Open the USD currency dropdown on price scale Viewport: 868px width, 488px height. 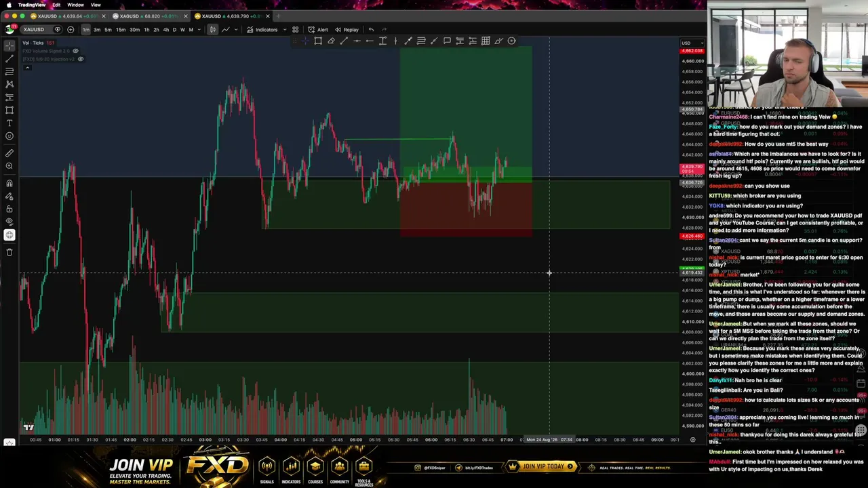pyautogui.click(x=692, y=43)
